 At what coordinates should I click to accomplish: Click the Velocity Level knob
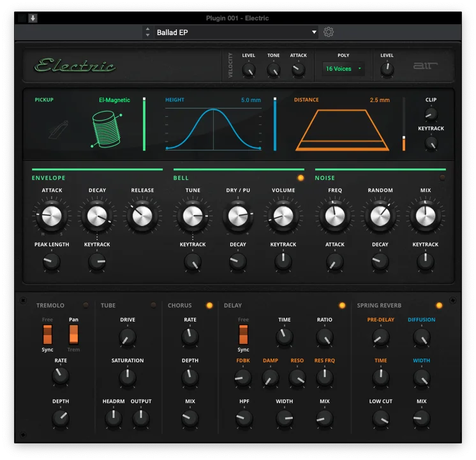(248, 70)
